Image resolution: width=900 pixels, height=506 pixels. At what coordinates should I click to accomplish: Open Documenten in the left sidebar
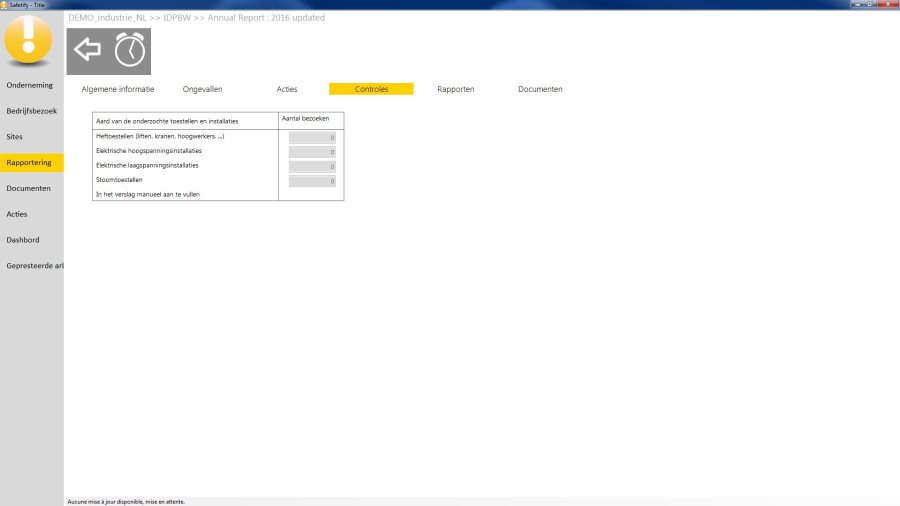pyautogui.click(x=29, y=188)
